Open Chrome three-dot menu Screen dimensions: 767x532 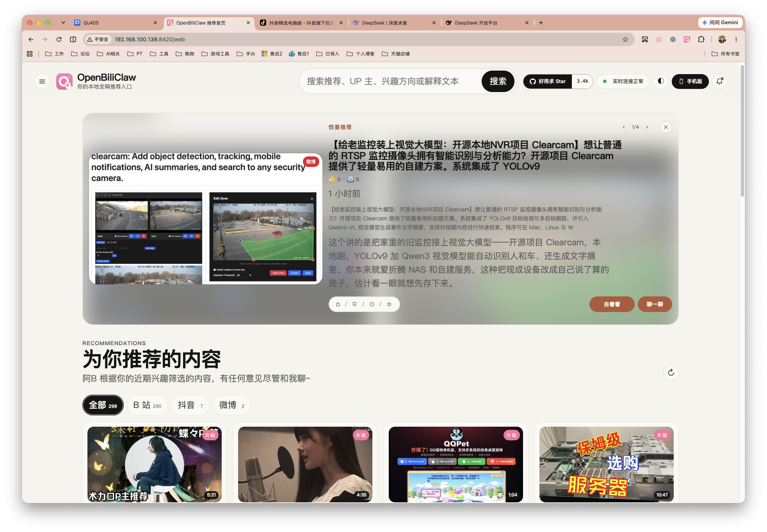tap(736, 39)
